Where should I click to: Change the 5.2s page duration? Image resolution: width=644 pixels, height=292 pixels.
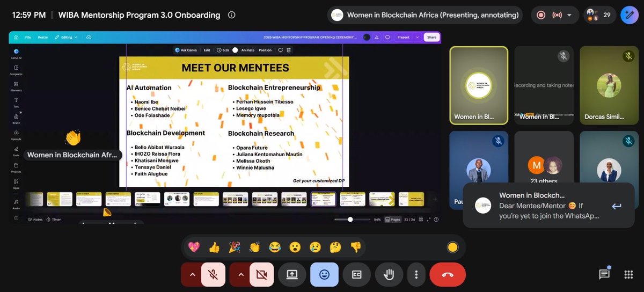223,50
